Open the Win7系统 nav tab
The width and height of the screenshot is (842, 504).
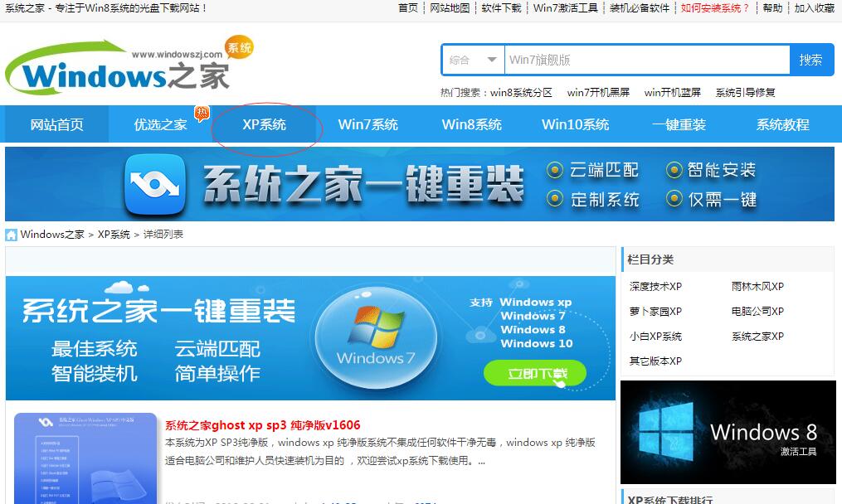[367, 124]
